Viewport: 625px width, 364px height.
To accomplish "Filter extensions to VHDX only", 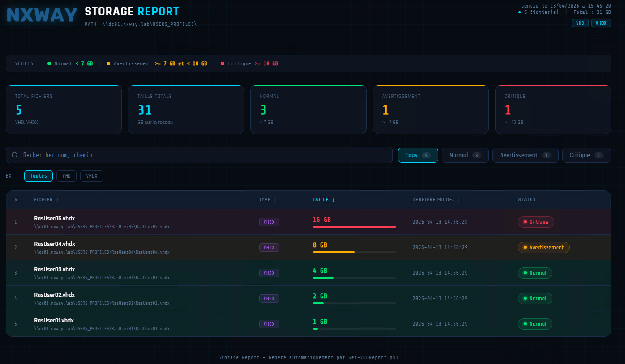I will pyautogui.click(x=92, y=176).
